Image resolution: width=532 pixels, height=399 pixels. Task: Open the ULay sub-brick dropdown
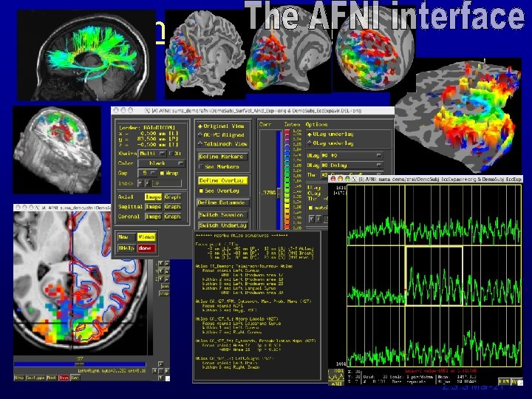click(351, 155)
